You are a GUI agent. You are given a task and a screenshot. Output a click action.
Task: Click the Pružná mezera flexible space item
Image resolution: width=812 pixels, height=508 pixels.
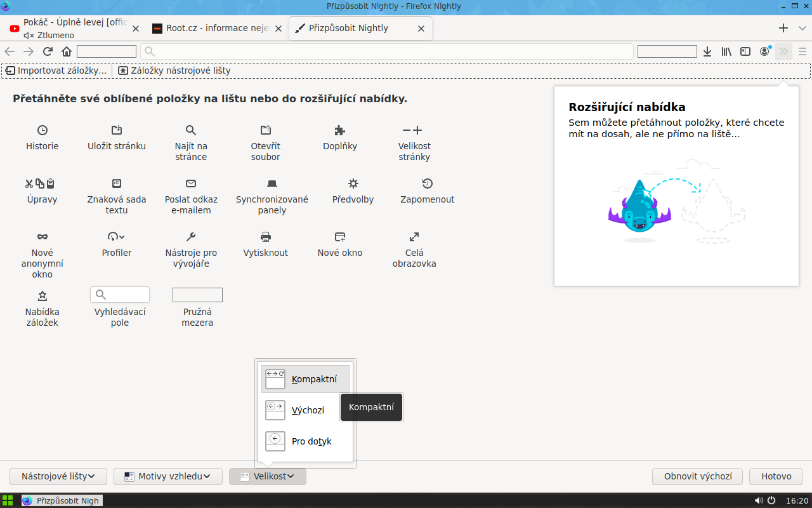point(197,295)
